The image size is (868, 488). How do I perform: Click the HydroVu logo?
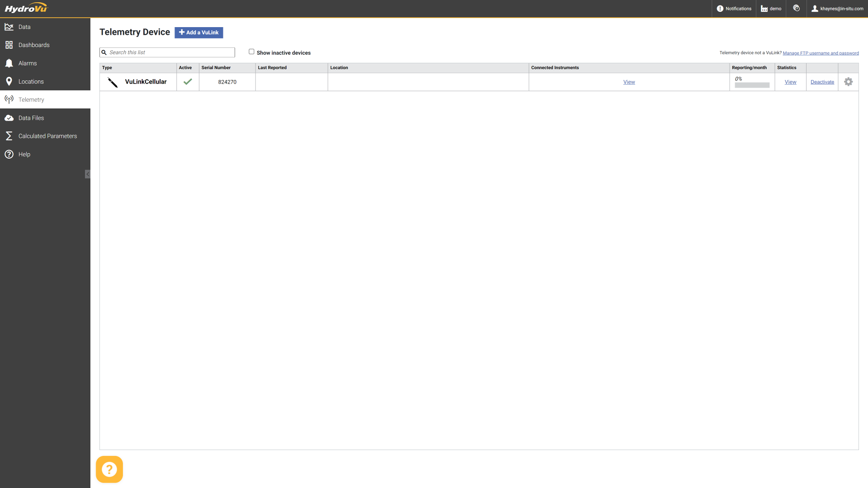pyautogui.click(x=26, y=8)
